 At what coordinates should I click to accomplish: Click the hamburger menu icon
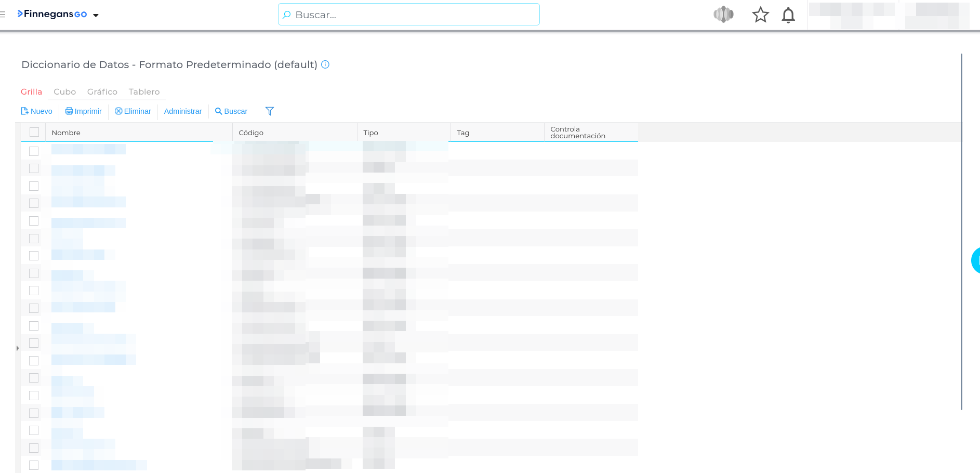[3, 15]
